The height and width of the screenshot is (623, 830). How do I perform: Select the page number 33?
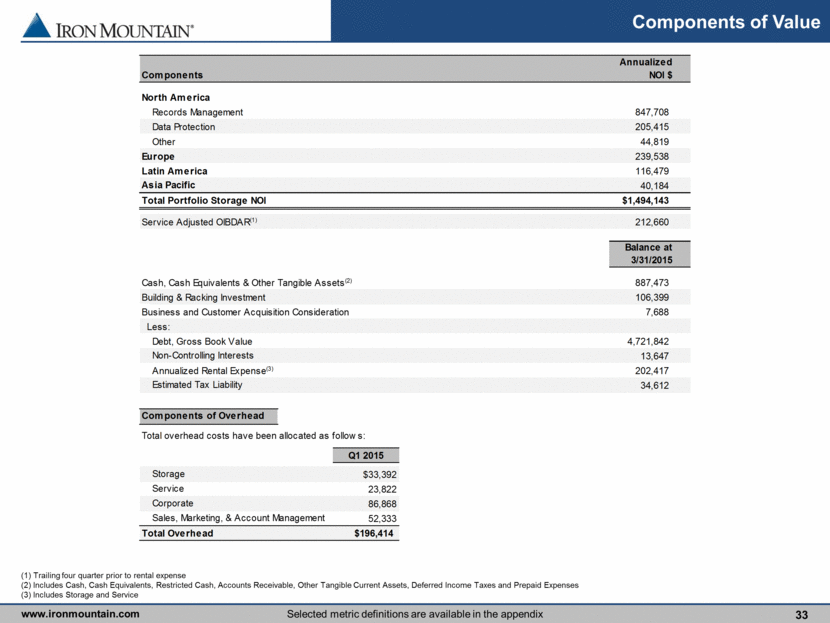click(x=801, y=615)
